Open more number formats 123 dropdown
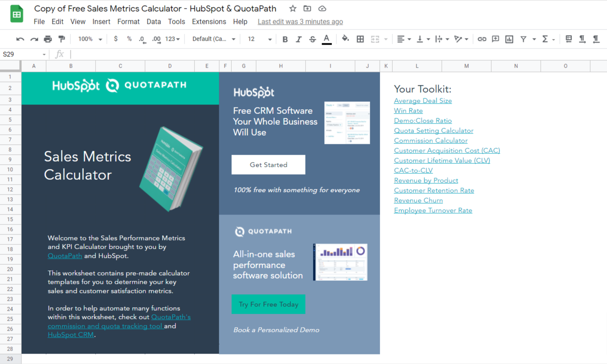 point(173,39)
